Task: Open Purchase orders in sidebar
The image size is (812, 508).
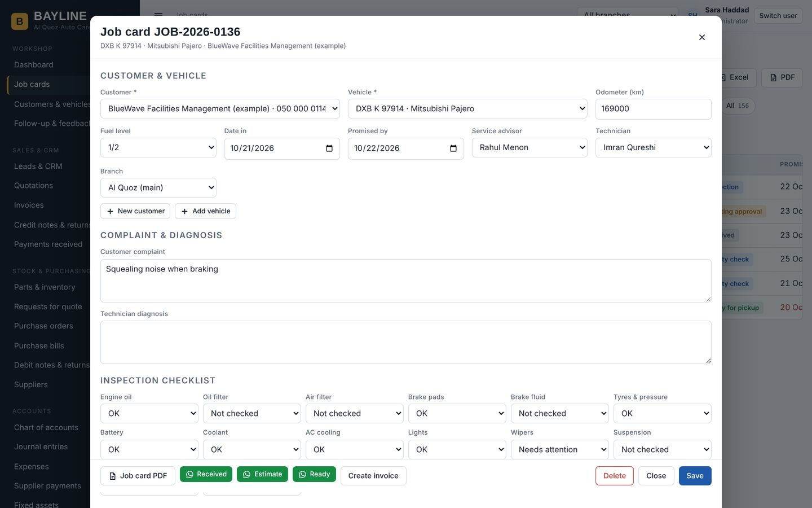Action: 43,326
